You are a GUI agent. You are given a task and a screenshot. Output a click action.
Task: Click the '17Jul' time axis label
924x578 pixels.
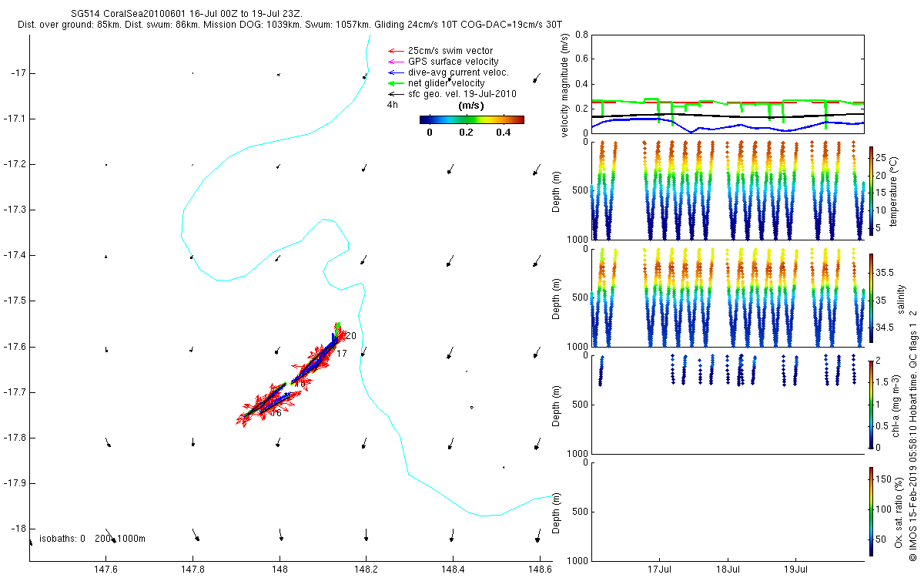(x=660, y=571)
